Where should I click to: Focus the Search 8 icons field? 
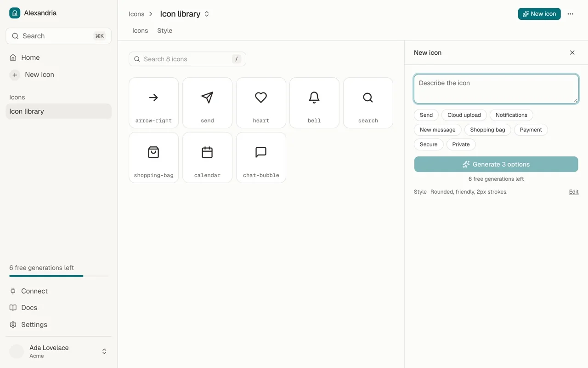tap(187, 59)
